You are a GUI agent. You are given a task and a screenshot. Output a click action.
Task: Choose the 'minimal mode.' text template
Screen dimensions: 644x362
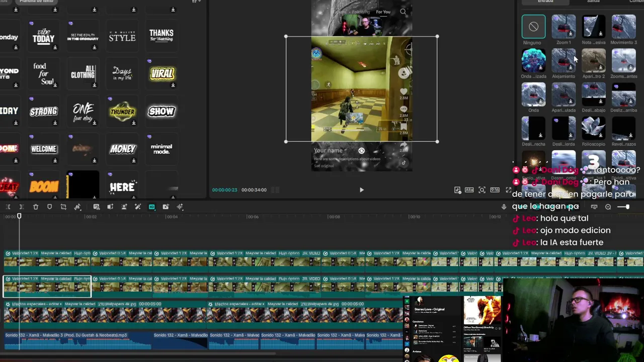pyautogui.click(x=162, y=149)
